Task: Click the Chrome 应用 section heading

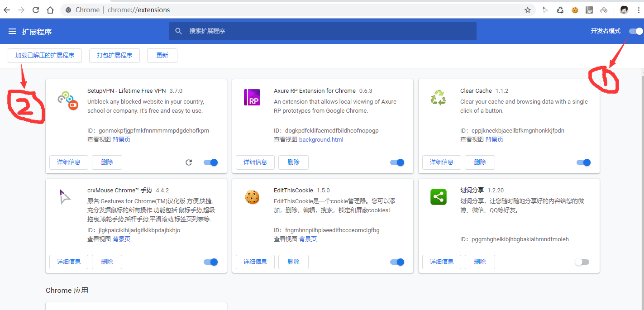Action: coord(67,291)
